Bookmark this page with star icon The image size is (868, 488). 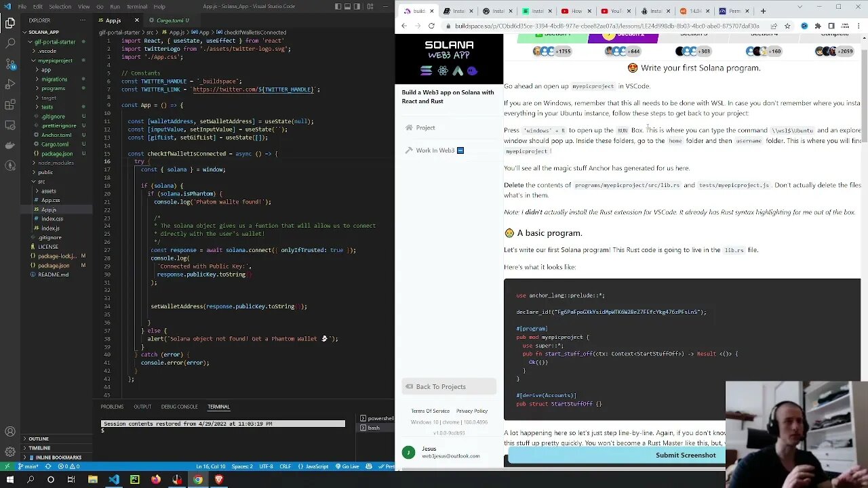[787, 26]
